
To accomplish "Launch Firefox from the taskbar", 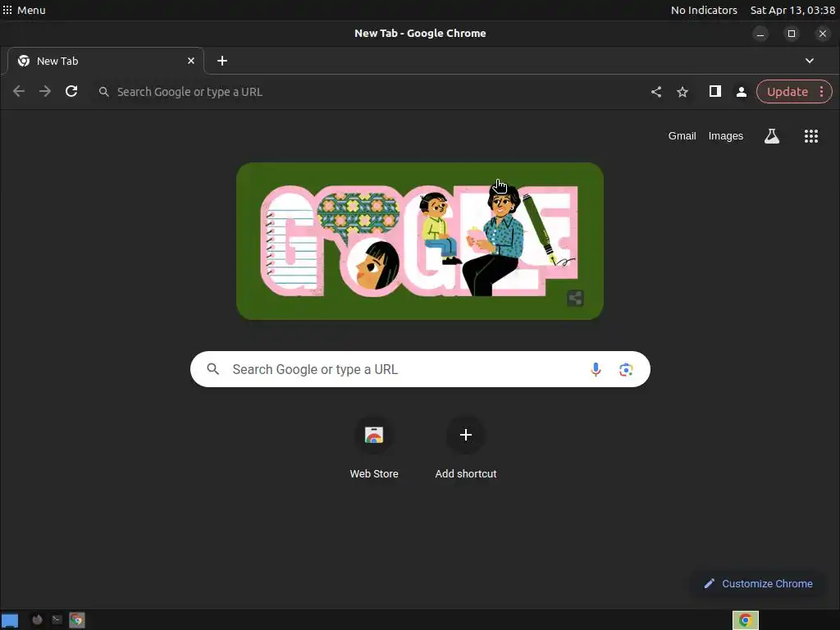I will click(x=37, y=620).
